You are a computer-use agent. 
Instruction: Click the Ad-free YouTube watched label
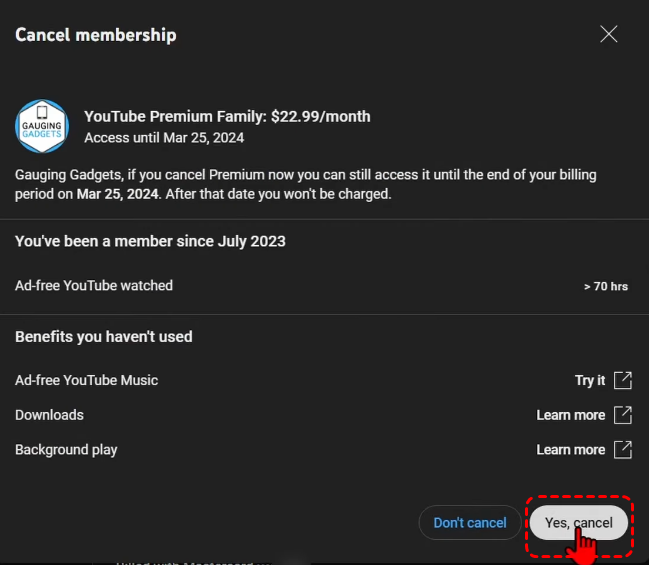[94, 286]
